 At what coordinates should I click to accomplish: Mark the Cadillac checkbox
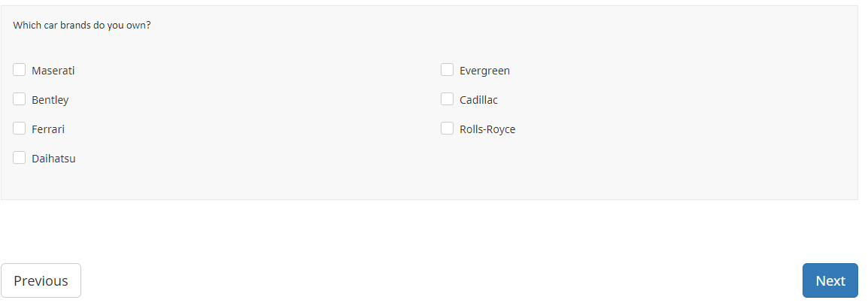click(447, 99)
